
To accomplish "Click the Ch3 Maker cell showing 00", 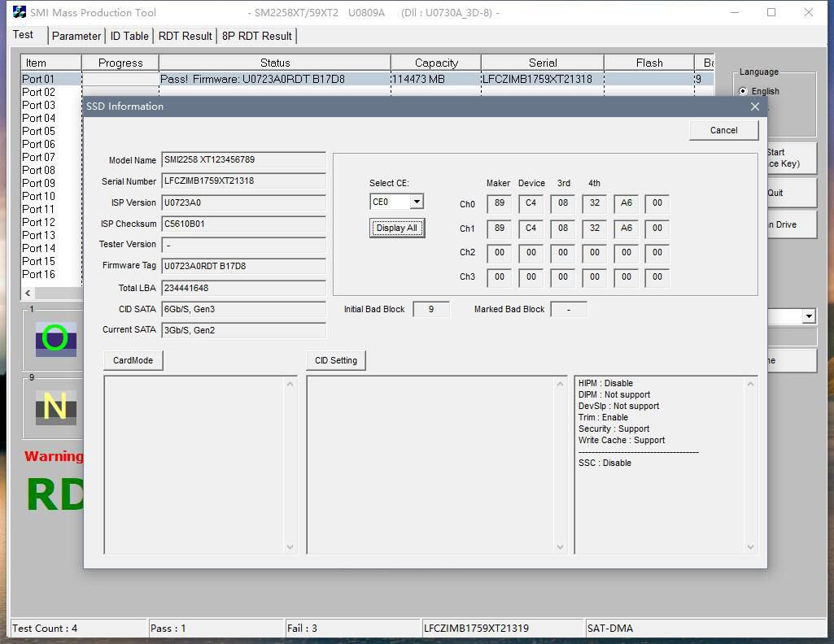I will tap(499, 277).
